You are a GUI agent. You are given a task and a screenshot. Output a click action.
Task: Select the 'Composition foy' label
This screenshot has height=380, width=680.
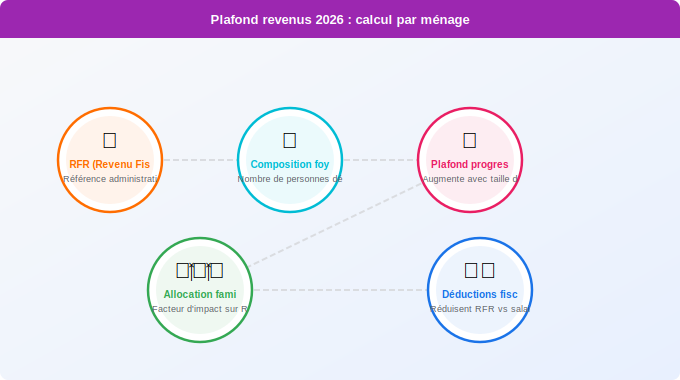[x=290, y=164]
